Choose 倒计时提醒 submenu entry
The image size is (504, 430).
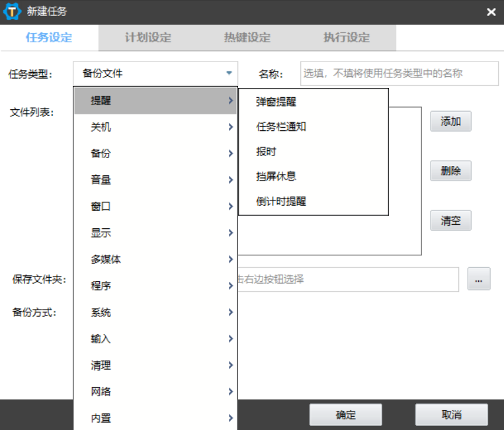pyautogui.click(x=281, y=201)
